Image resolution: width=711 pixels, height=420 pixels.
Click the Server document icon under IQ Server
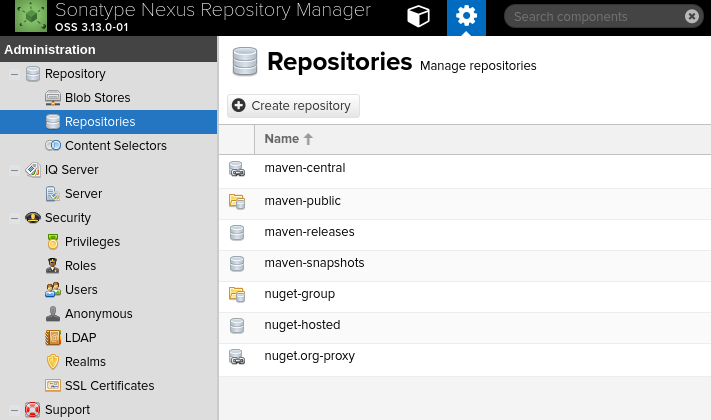click(x=53, y=194)
